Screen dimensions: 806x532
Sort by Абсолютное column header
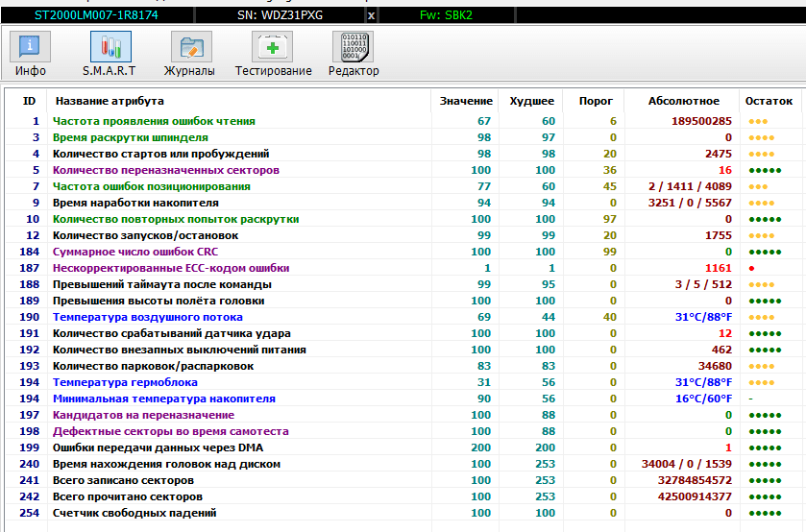click(x=683, y=101)
